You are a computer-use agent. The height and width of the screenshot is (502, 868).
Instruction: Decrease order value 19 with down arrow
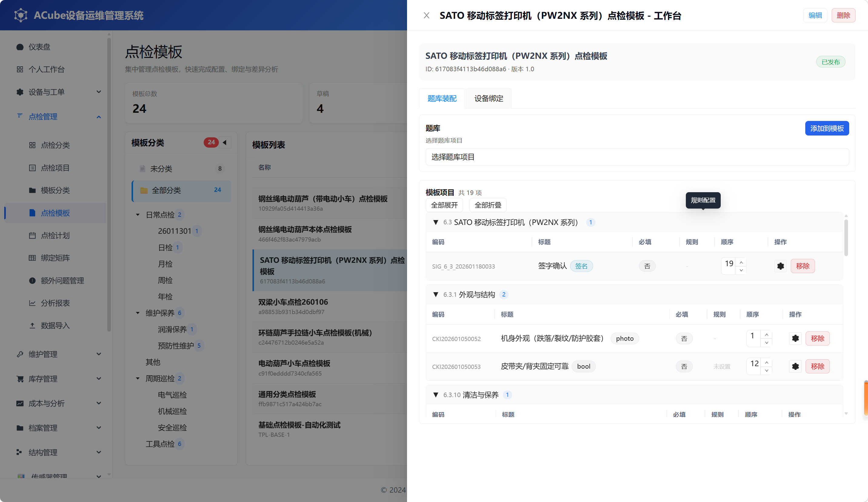[741, 270]
